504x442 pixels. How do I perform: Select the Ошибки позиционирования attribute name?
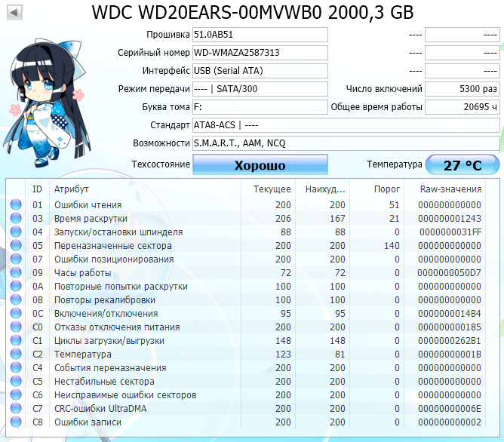(114, 259)
